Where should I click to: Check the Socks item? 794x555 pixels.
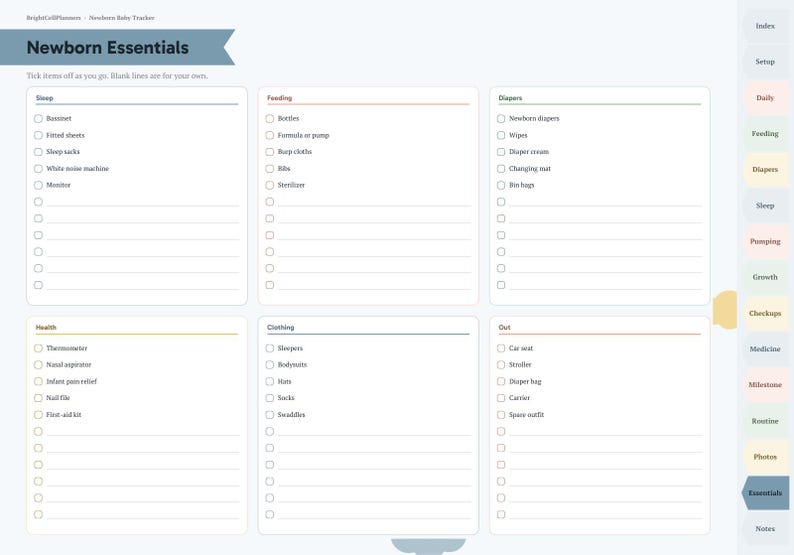tap(269, 398)
